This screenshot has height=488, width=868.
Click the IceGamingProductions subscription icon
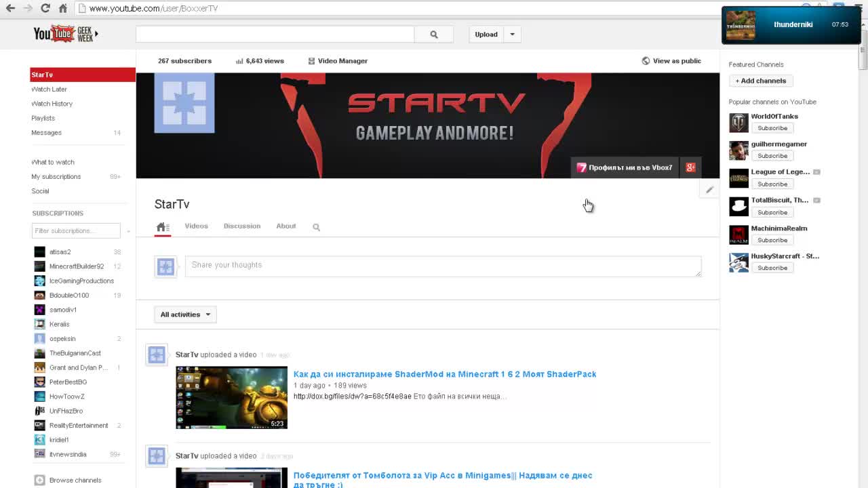[39, 281]
